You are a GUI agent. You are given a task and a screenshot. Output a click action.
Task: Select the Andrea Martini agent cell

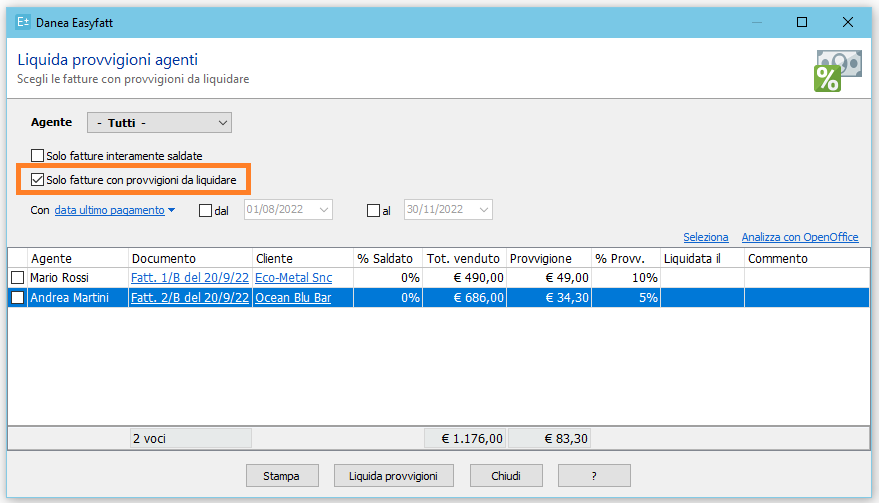[x=78, y=298]
